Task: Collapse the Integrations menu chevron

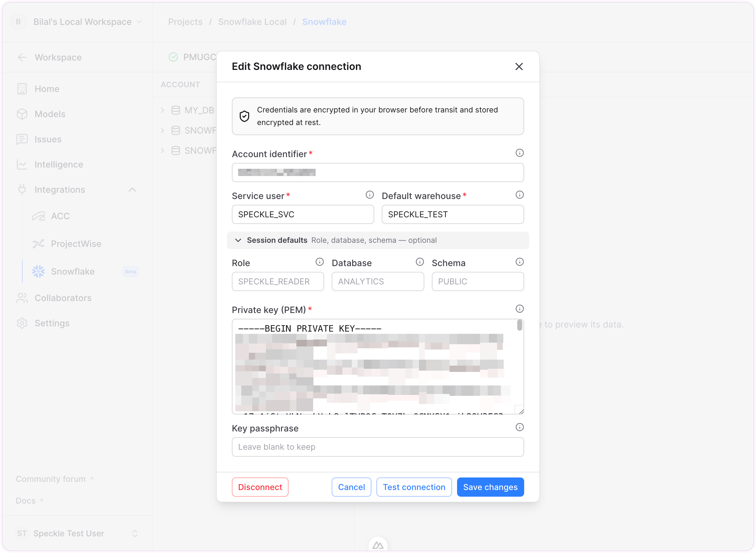Action: click(132, 190)
